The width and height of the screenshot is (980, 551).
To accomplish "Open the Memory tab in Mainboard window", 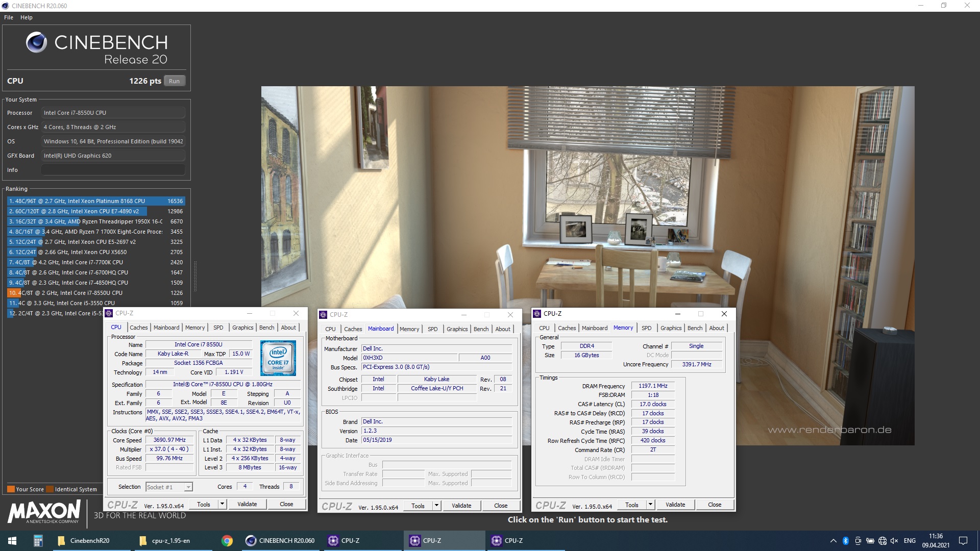I will [409, 329].
